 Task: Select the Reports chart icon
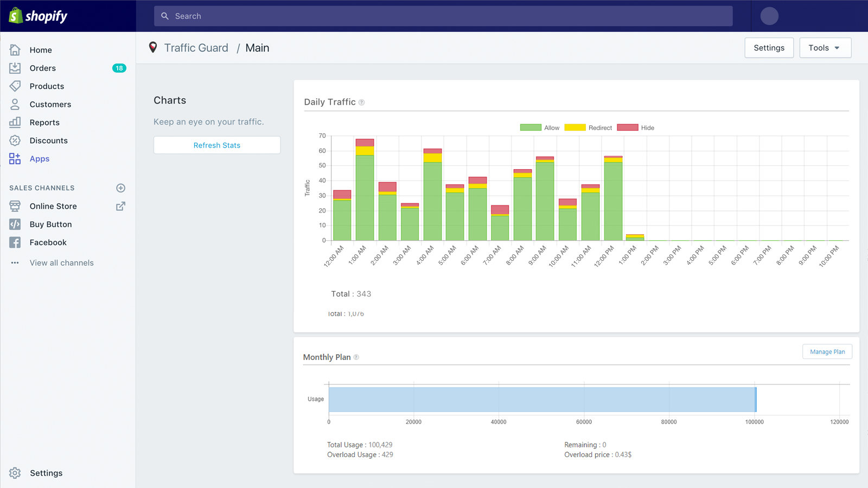15,123
